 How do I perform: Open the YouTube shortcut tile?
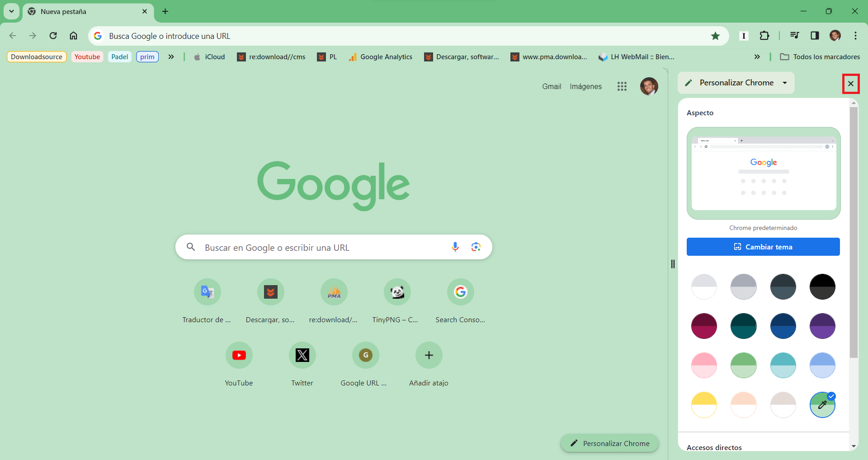coord(239,364)
